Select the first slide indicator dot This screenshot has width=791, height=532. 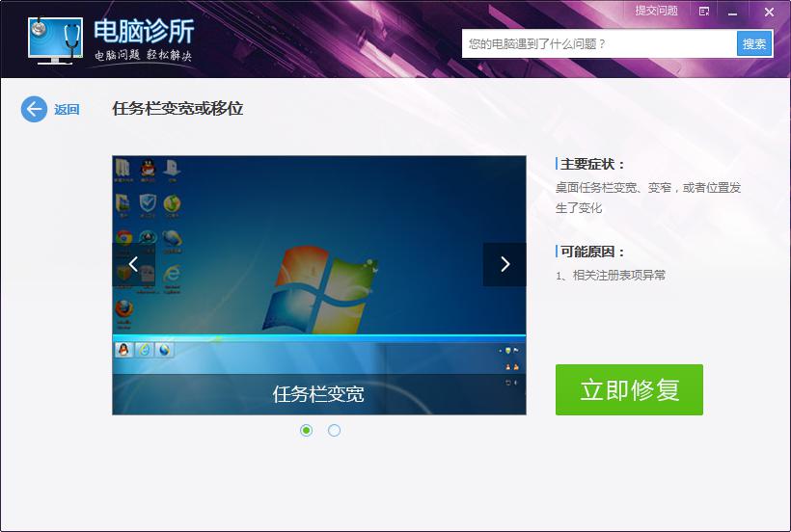point(306,430)
